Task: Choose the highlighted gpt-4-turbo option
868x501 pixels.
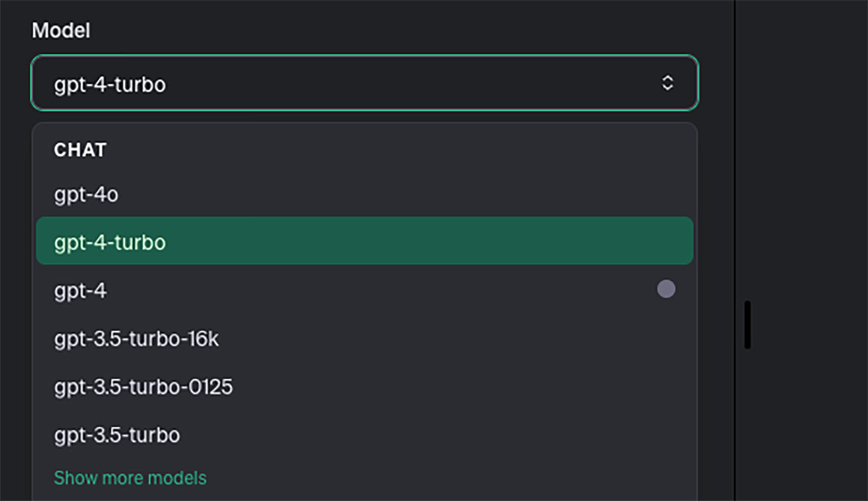Action: point(365,241)
